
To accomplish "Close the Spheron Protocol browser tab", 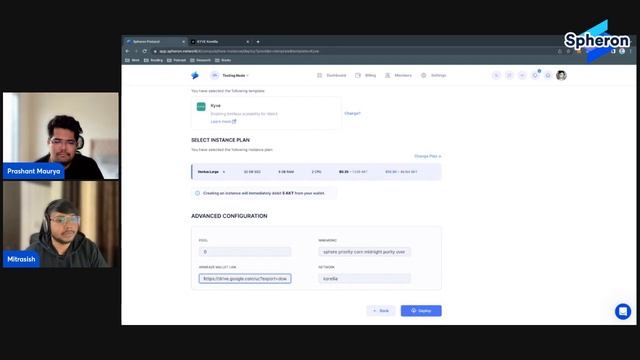I will coord(183,42).
